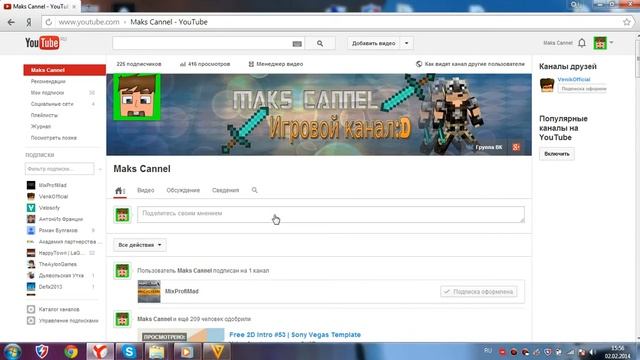Viewport: 640px width, 360px height.
Task: Select the channel Home tab icon
Action: pyautogui.click(x=120, y=191)
